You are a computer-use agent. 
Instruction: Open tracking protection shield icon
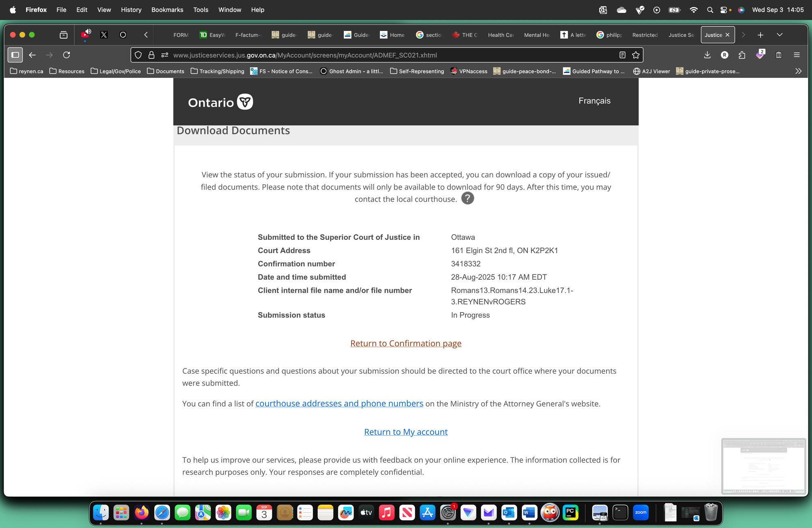[x=138, y=55]
